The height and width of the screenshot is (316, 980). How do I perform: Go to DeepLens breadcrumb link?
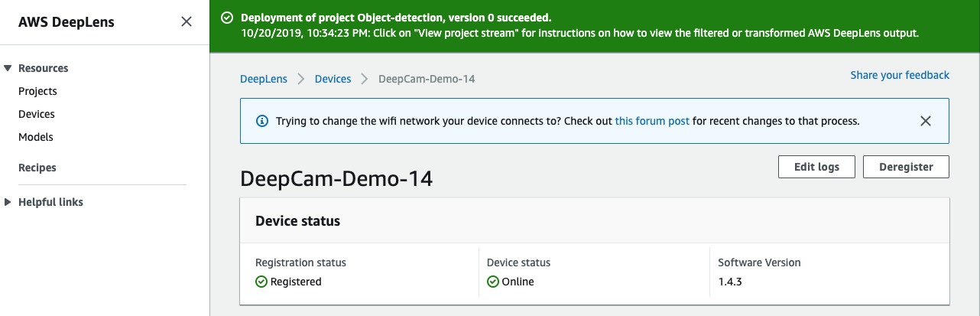(264, 79)
